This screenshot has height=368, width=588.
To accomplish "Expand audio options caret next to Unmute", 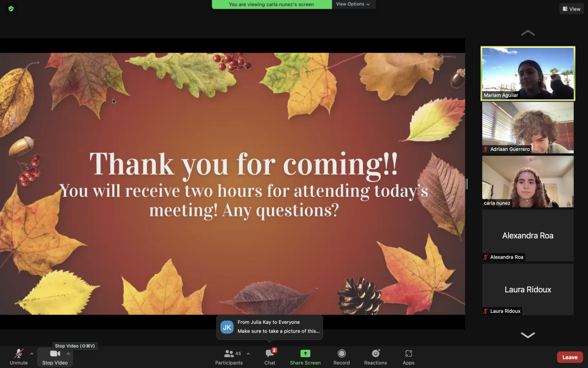I will (32, 354).
